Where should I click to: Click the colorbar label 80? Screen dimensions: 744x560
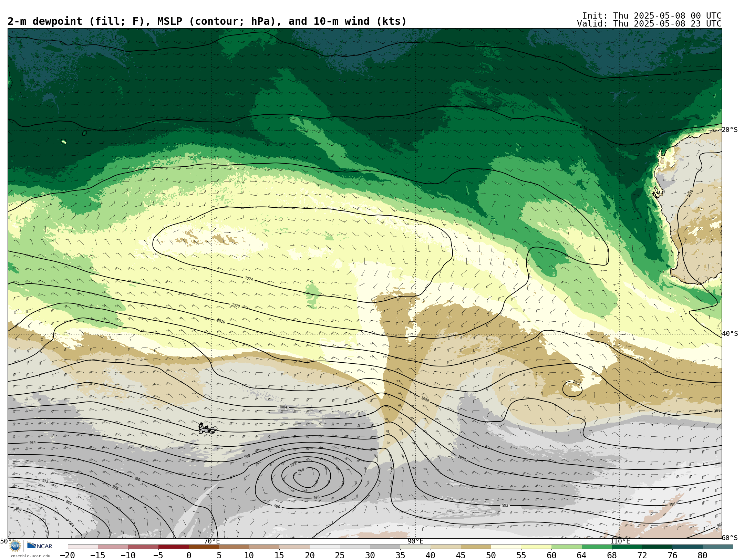click(702, 555)
